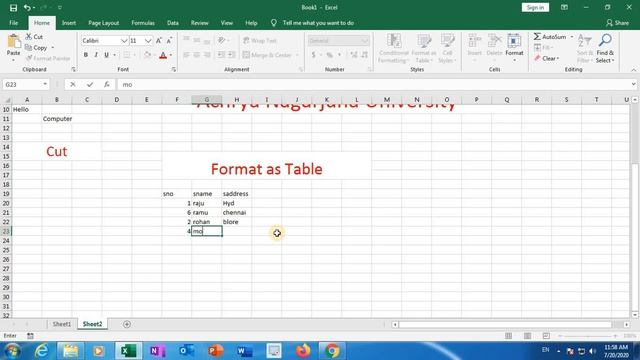Switch to the Data tab
The width and height of the screenshot is (640, 360).
pos(173,23)
